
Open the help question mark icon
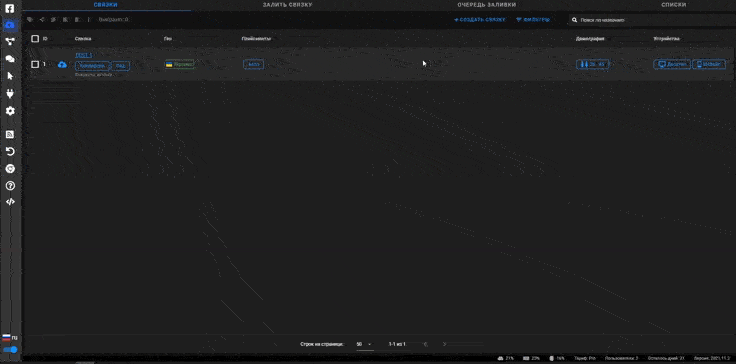pyautogui.click(x=10, y=186)
